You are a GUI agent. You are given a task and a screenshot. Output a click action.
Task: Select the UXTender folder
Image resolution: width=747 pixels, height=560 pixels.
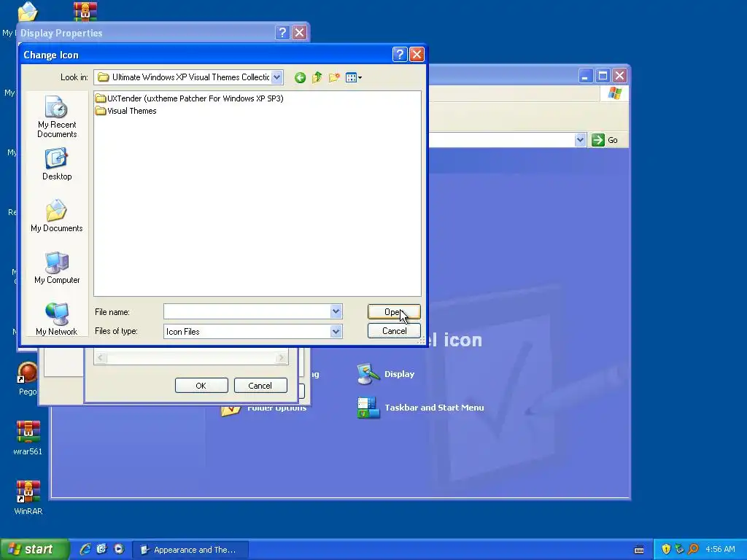(x=189, y=98)
